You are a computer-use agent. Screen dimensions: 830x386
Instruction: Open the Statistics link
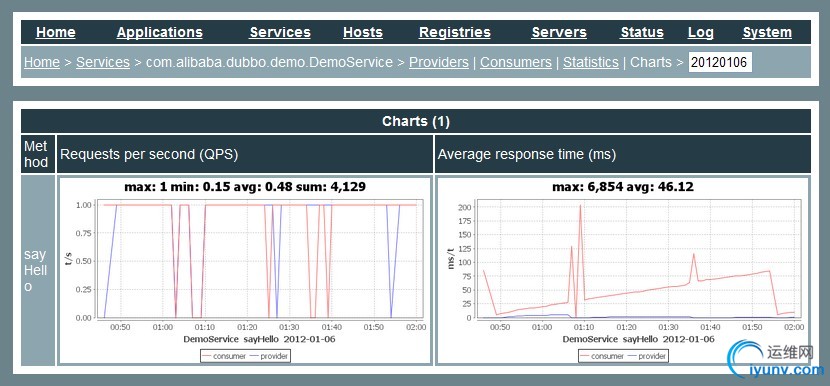click(x=591, y=62)
